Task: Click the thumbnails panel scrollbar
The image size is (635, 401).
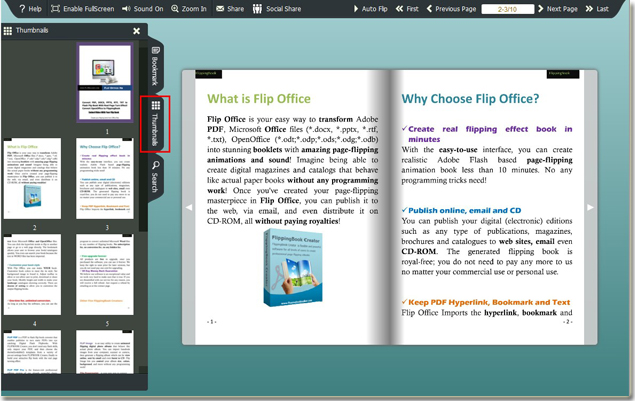Action: [x=143, y=140]
